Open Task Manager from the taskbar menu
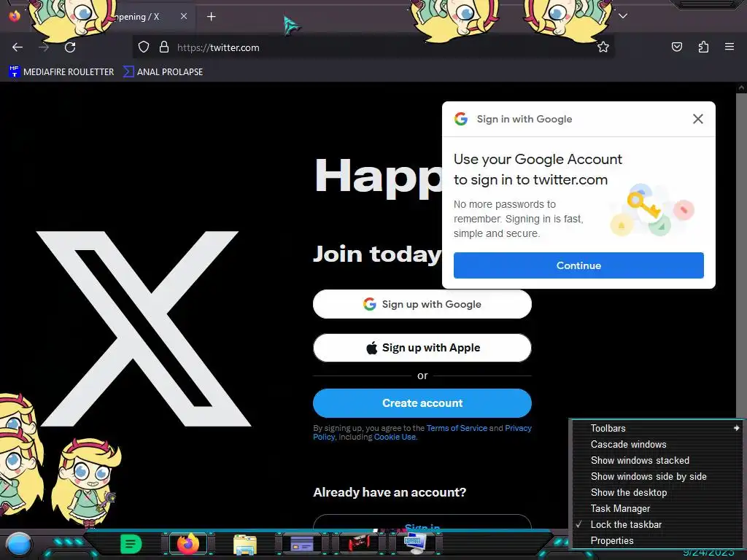Image resolution: width=747 pixels, height=560 pixels. click(x=657, y=508)
